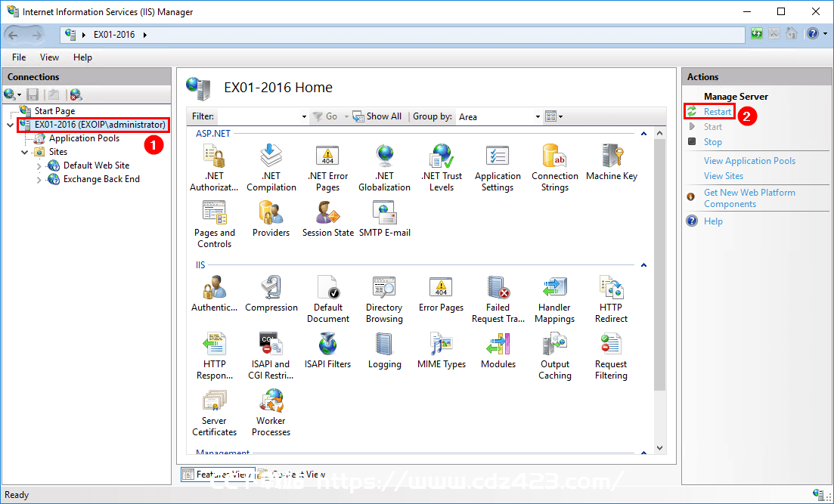Open HTTP Redirect feature
This screenshot has height=504, width=834.
tap(612, 299)
